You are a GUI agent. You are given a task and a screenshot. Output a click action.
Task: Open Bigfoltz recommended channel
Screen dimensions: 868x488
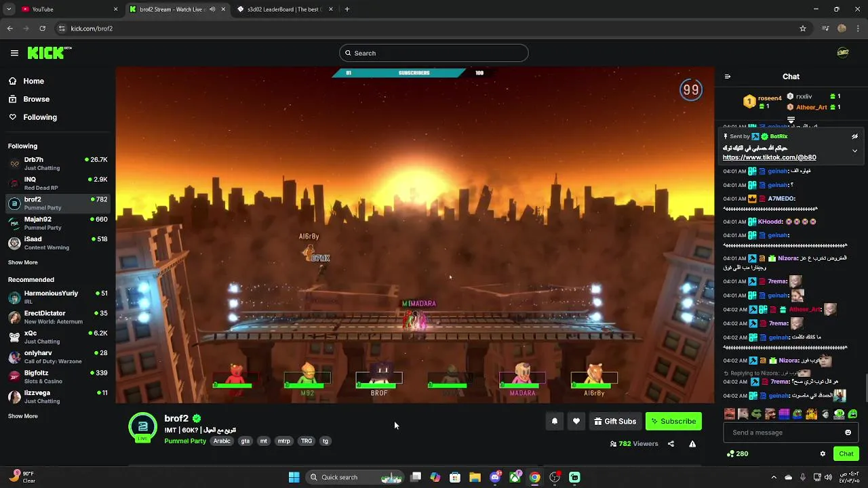pyautogui.click(x=58, y=377)
